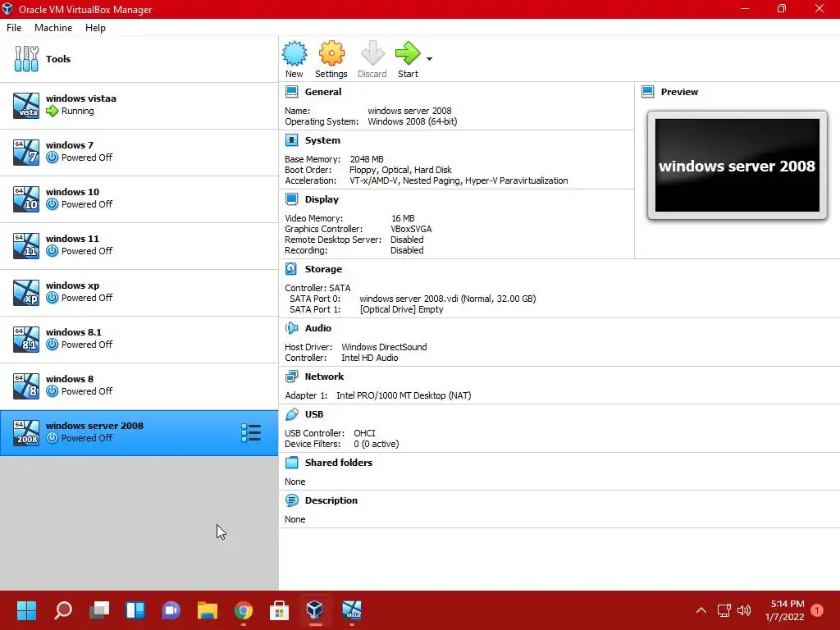Open the Help menu

click(95, 28)
